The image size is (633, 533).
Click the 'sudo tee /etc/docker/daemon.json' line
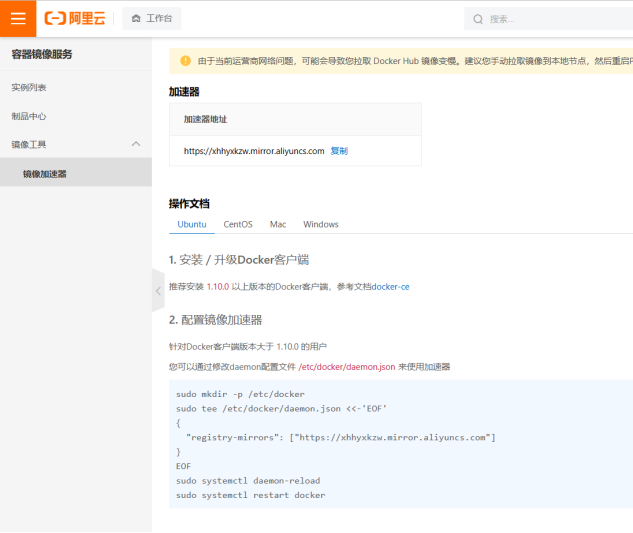coord(281,409)
